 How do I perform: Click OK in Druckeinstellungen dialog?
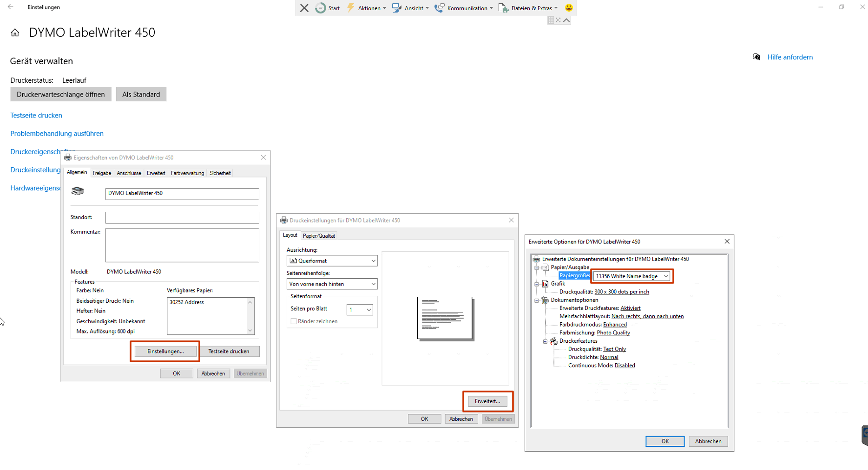pos(425,419)
